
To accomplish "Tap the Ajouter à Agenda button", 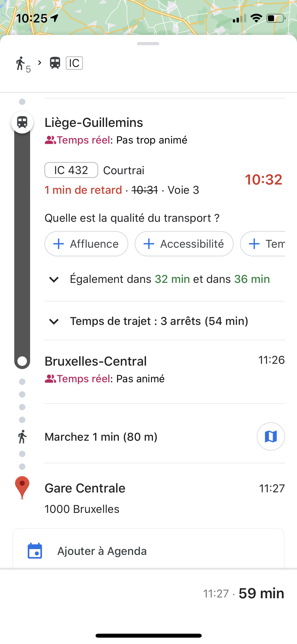I will (148, 551).
